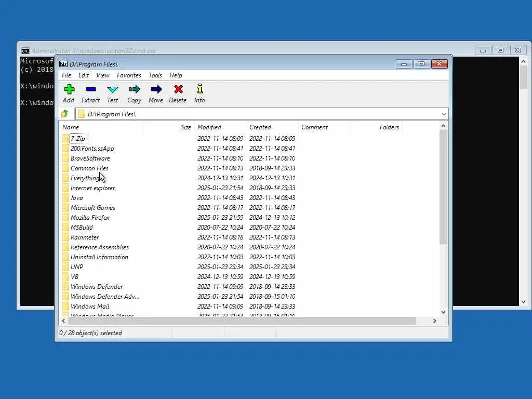Open the Help menu
The image size is (532, 399).
coord(176,75)
